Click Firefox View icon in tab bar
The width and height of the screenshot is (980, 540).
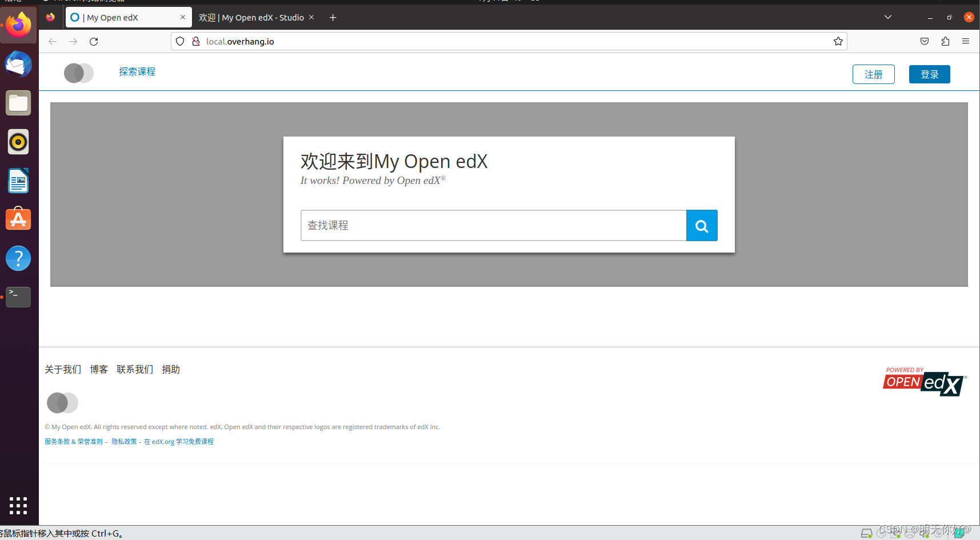click(x=50, y=18)
